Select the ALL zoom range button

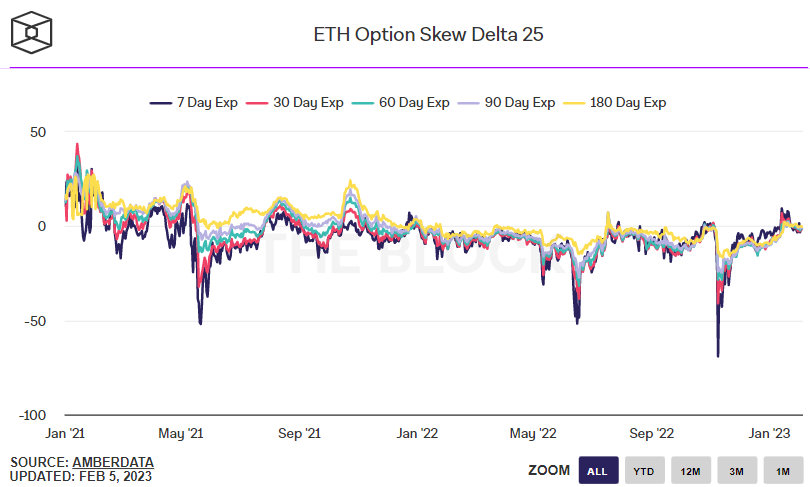pos(598,470)
